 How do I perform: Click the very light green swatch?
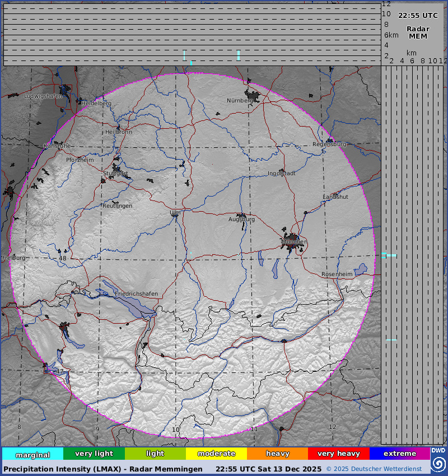(x=94, y=454)
